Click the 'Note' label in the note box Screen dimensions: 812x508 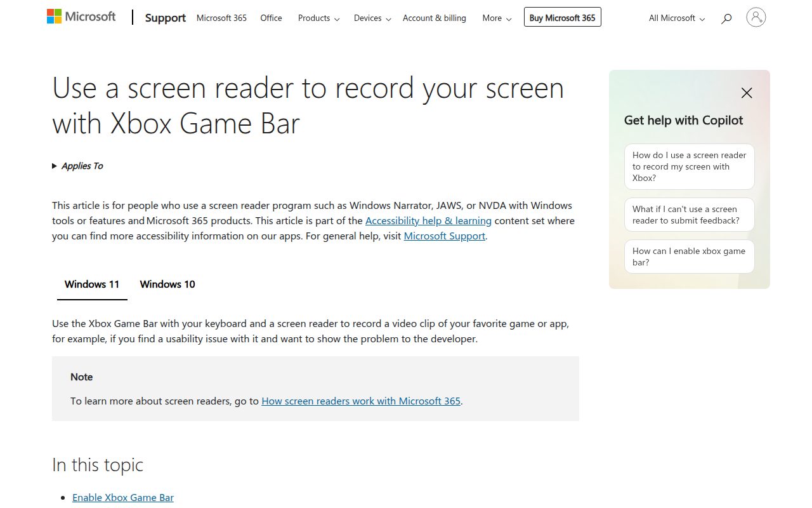click(x=81, y=377)
